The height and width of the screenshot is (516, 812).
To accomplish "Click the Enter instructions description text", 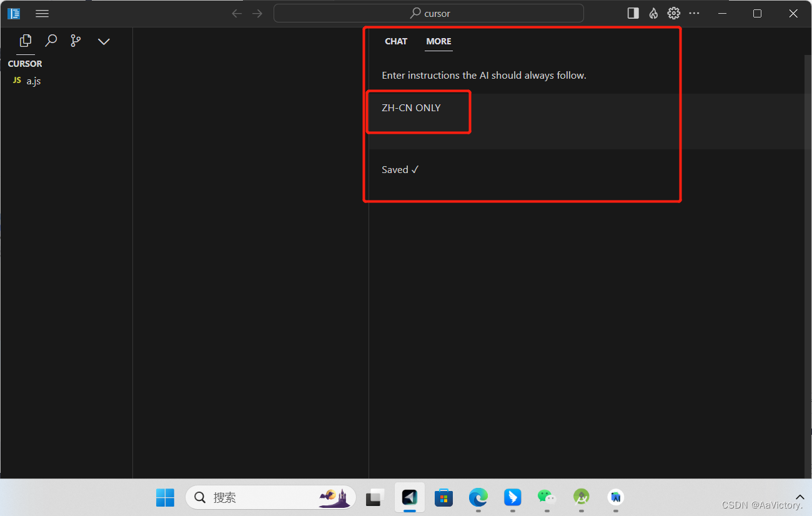I will [484, 76].
